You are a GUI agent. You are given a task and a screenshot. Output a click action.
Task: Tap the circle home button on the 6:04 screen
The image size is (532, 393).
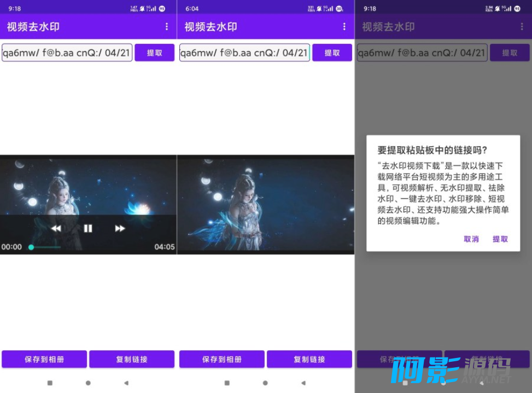265,383
